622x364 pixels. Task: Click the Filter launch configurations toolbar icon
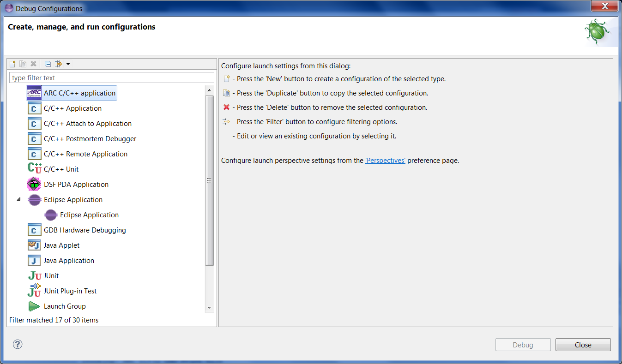(x=58, y=64)
